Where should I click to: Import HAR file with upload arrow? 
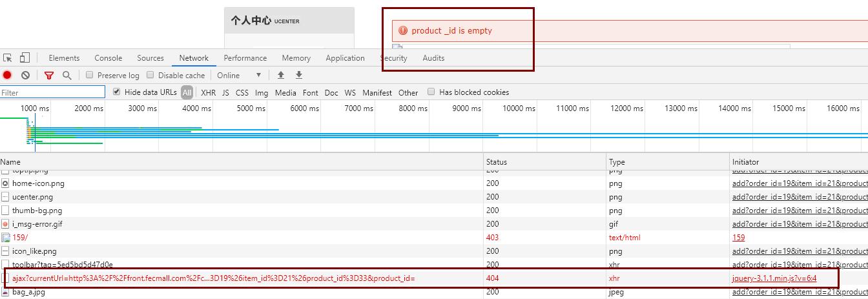tap(281, 75)
